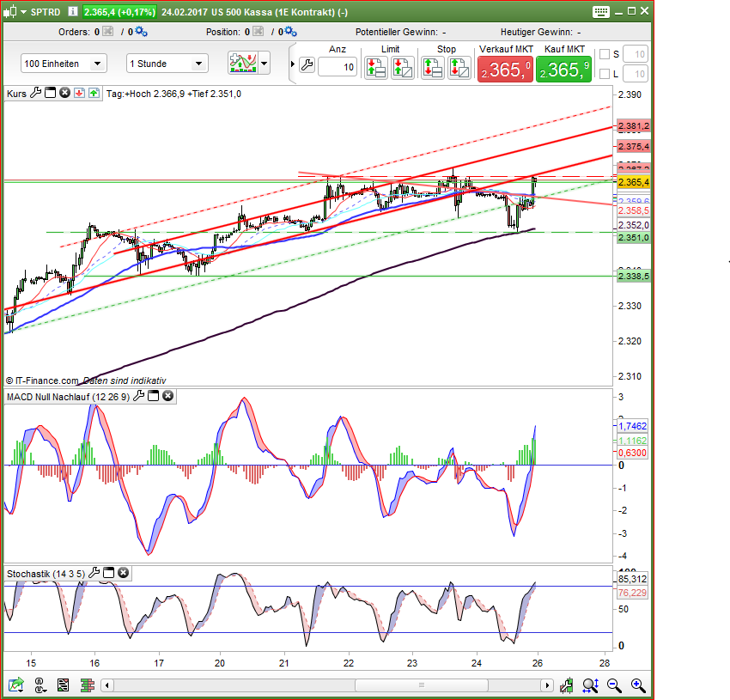The height and width of the screenshot is (700, 730).
Task: Place the second Stop order type icon
Action: [459, 68]
